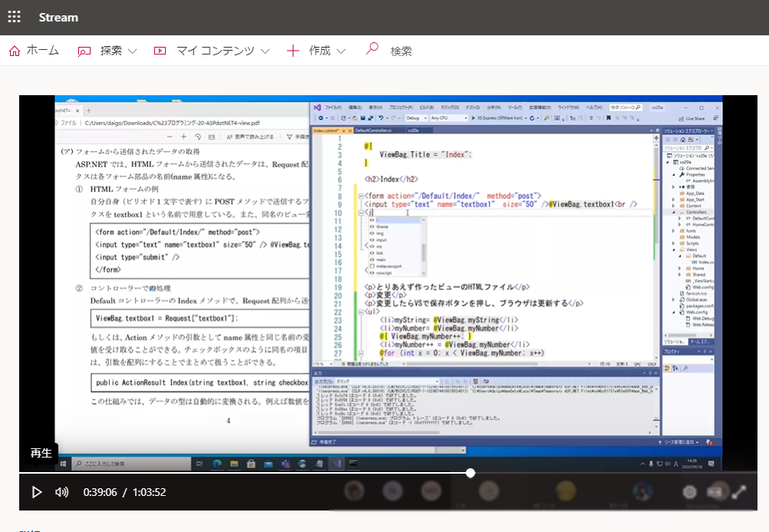Open the video settings gear
Image resolution: width=769 pixels, height=532 pixels.
click(x=689, y=492)
